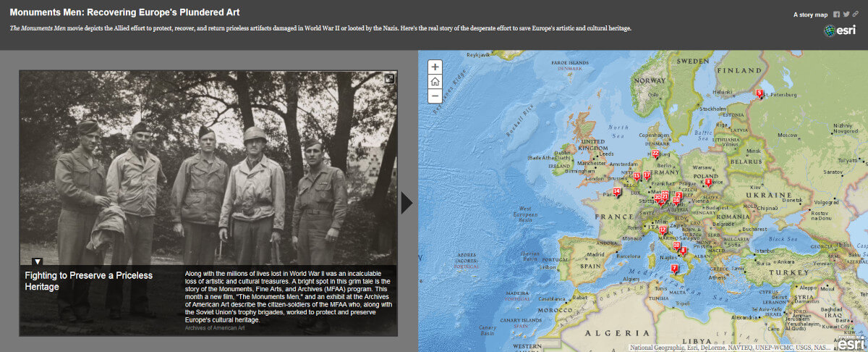Select map marker 22 near Hamburg

point(655,154)
